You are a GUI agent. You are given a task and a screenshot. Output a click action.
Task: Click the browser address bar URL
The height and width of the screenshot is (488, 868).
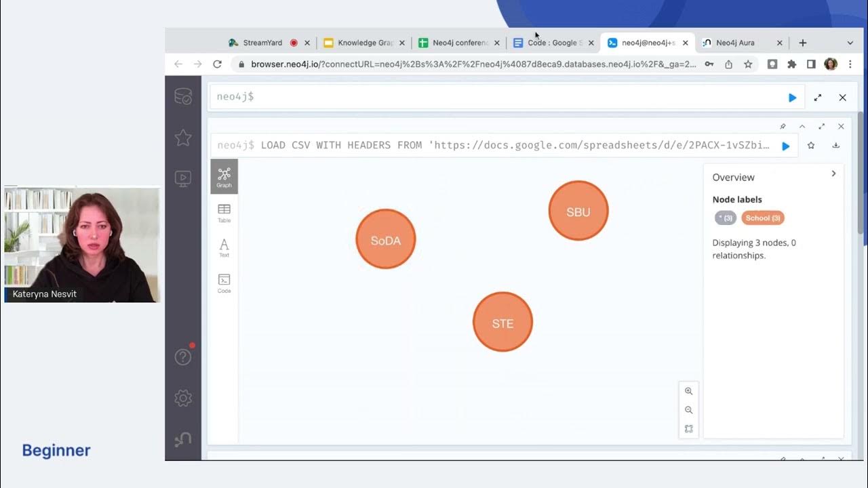[473, 64]
